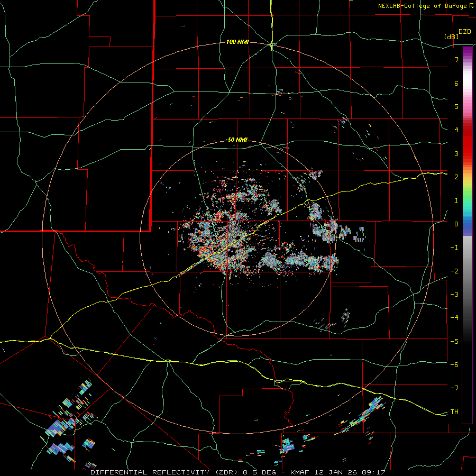Click the 50 NMI range ring label

click(x=237, y=140)
